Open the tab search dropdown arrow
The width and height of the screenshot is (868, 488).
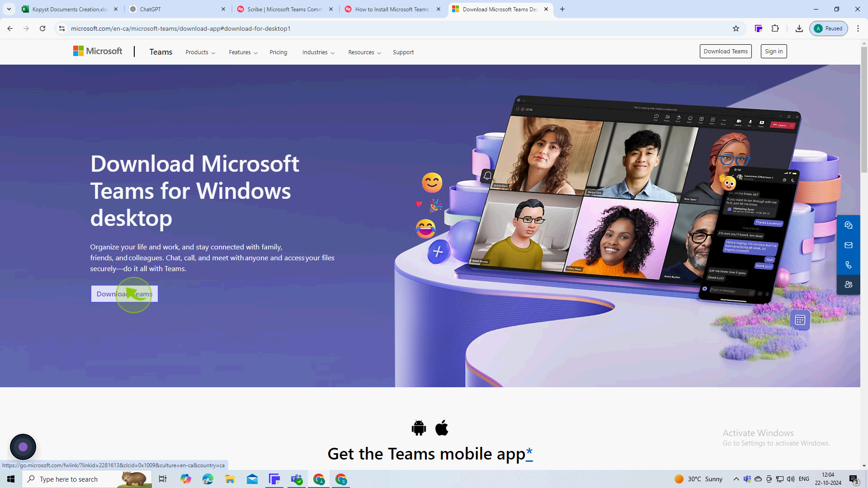tap(9, 9)
